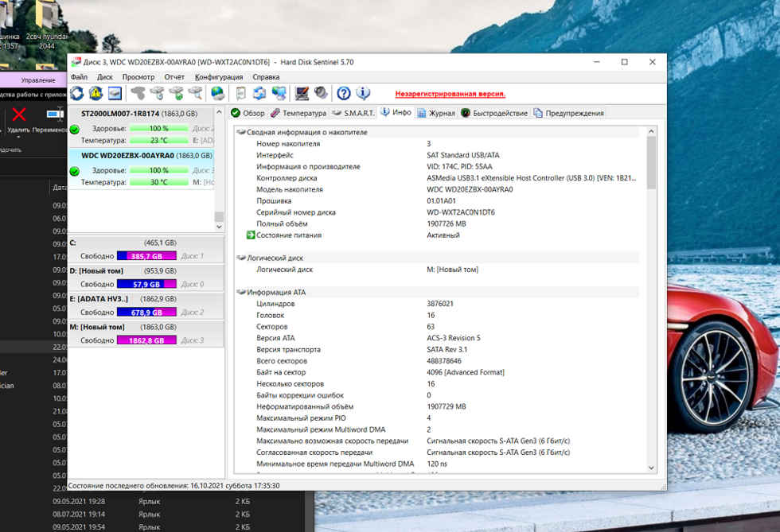Image resolution: width=780 pixels, height=532 pixels.
Task: Click the yellow warning alert toolbar icon
Action: [x=96, y=94]
